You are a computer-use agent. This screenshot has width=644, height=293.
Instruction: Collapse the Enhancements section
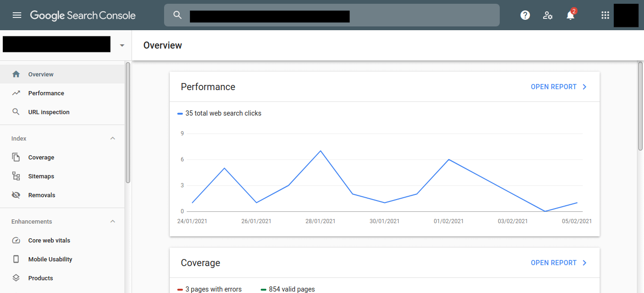(x=113, y=221)
